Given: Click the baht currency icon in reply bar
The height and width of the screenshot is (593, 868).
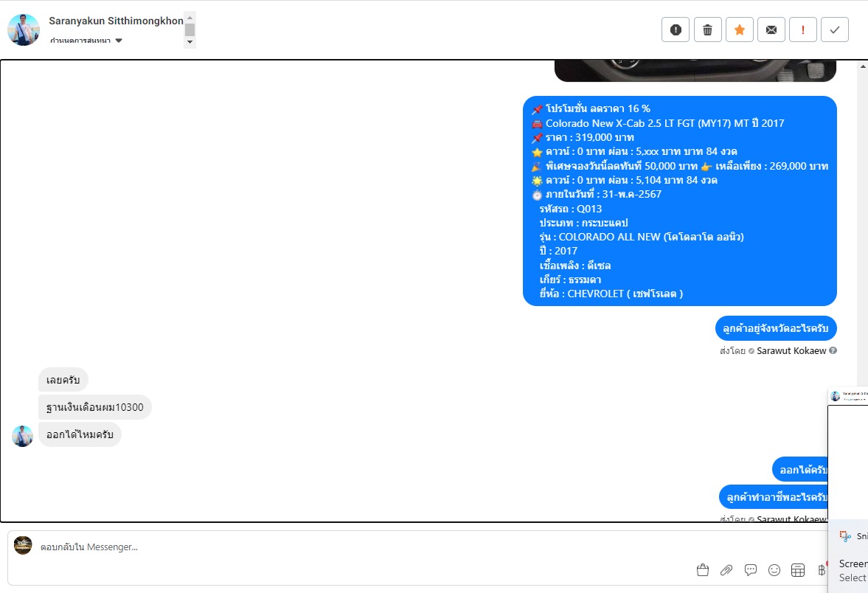Looking at the screenshot, I should click(822, 569).
